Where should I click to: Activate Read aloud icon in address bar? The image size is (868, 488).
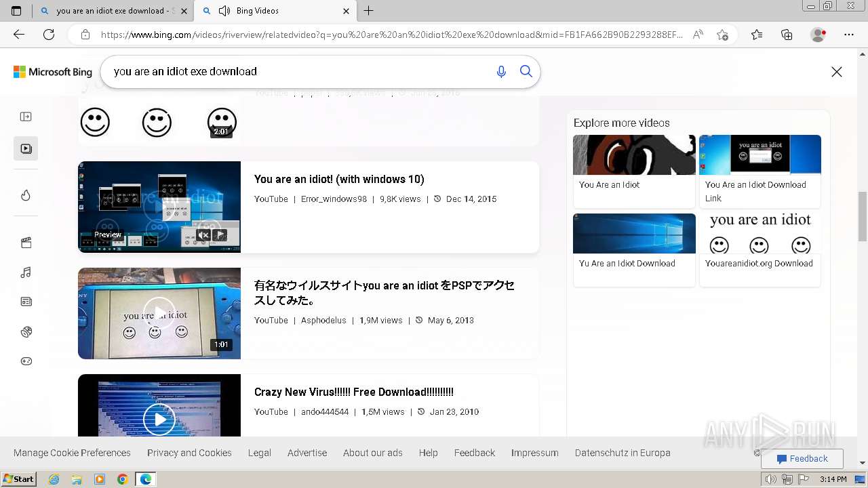pos(698,35)
